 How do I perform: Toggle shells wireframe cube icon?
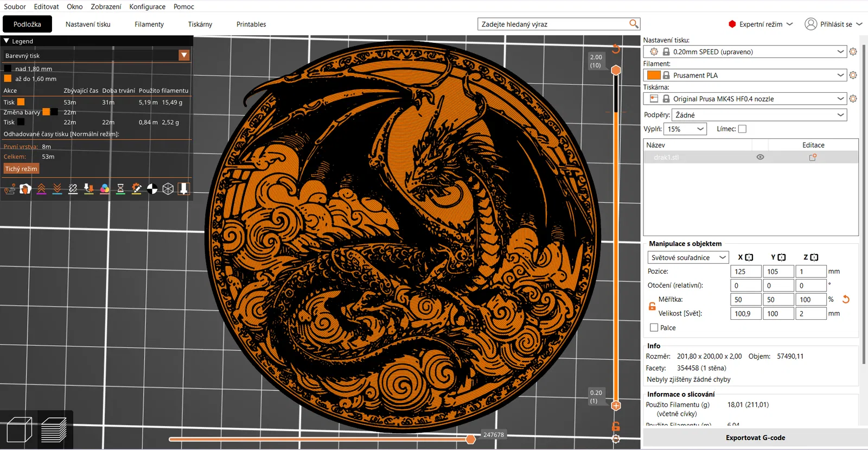[x=168, y=189]
